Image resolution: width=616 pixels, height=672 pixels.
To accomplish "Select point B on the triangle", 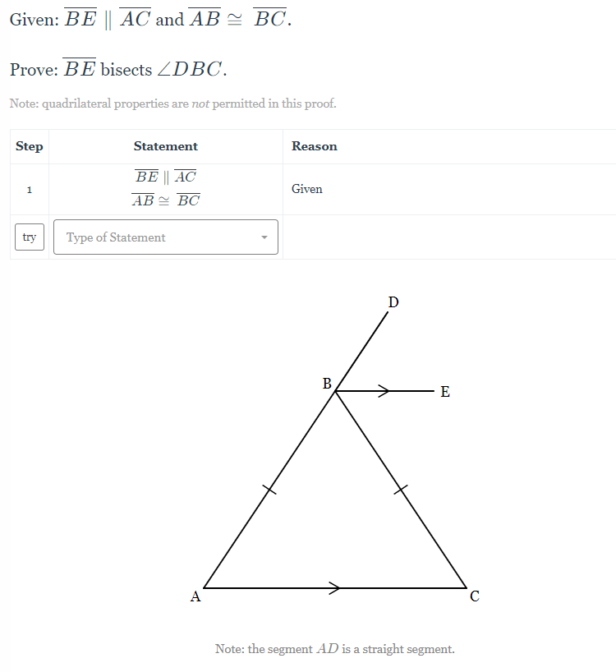I will click(x=326, y=384).
